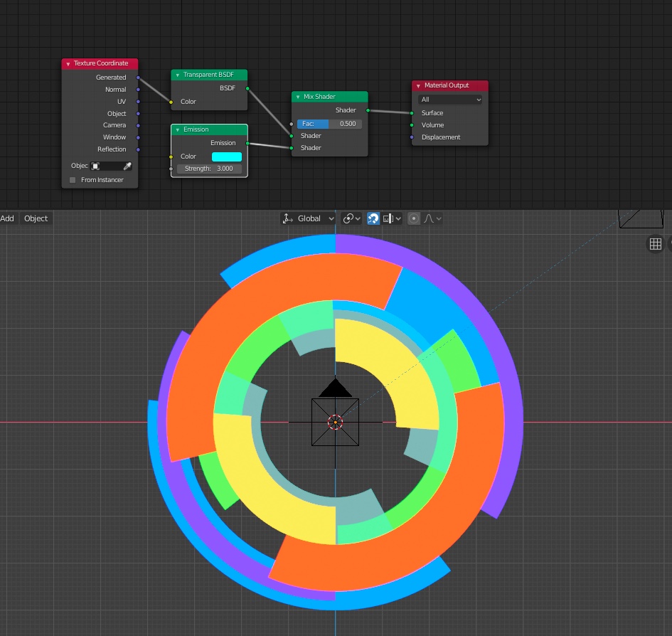
Task: Click the 3D cursor at origin
Action: click(x=335, y=422)
